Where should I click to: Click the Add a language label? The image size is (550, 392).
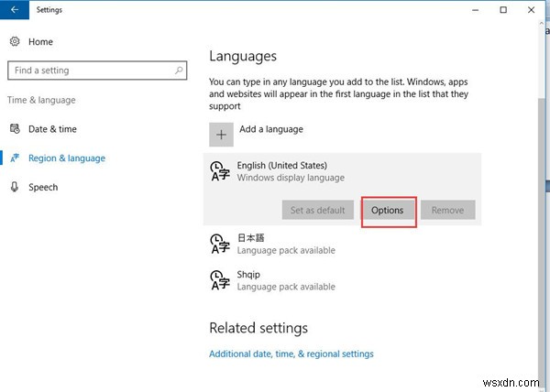[x=271, y=129]
